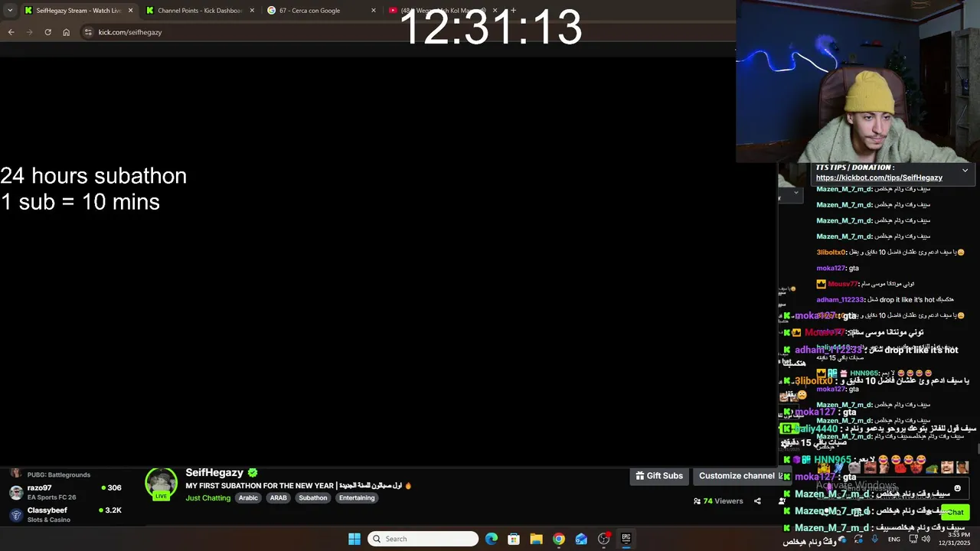Go back with the browser back arrow
This screenshot has height=551, width=980.
(x=11, y=32)
